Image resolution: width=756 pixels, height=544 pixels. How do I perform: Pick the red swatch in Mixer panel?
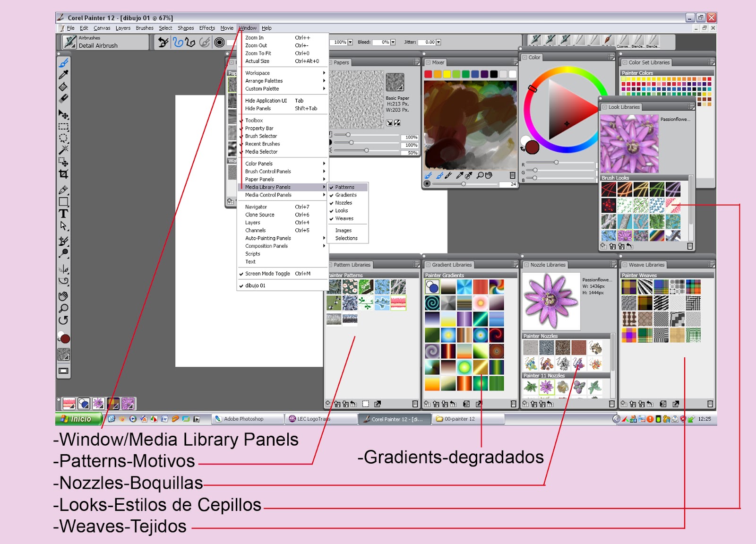pyautogui.click(x=428, y=74)
